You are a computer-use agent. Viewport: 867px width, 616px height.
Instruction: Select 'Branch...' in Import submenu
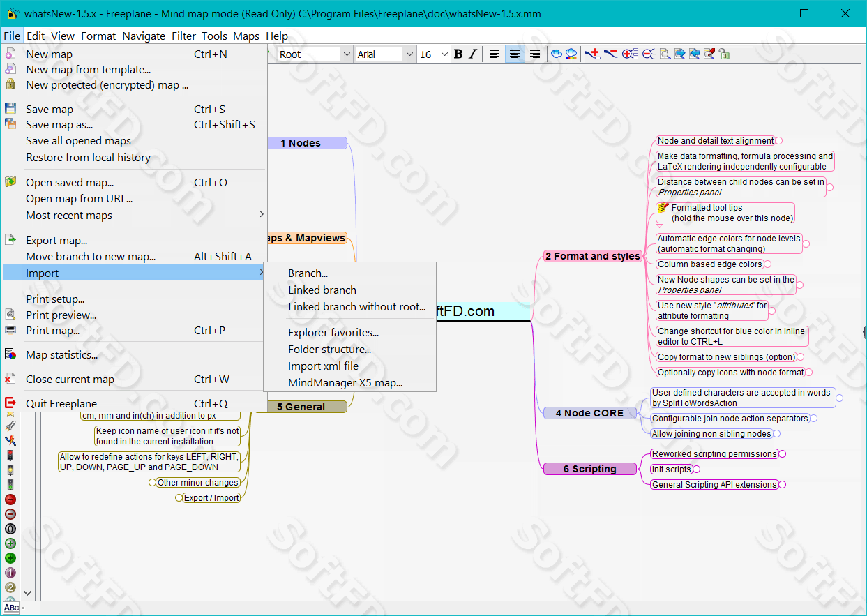coord(349,273)
